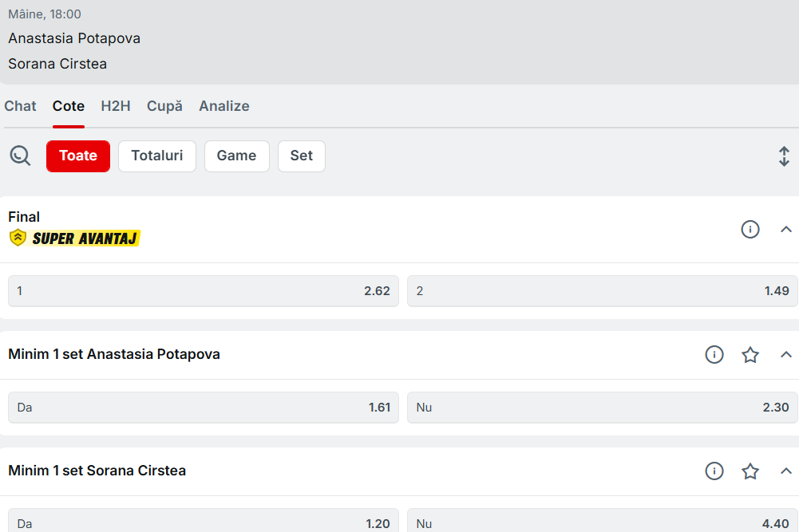Open info for the Final market
Image resolution: width=799 pixels, height=532 pixels.
click(x=750, y=229)
